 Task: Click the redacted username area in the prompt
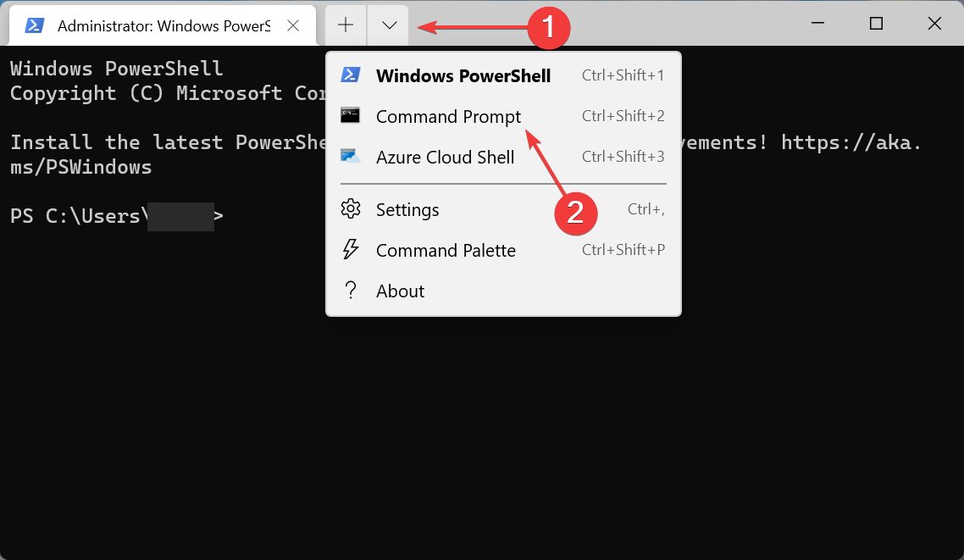180,216
